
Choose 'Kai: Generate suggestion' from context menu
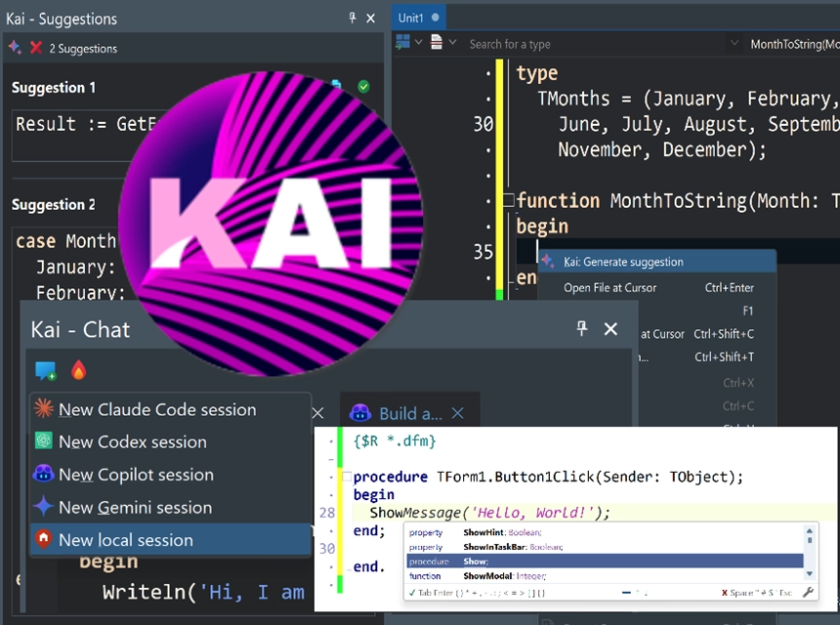click(x=657, y=262)
